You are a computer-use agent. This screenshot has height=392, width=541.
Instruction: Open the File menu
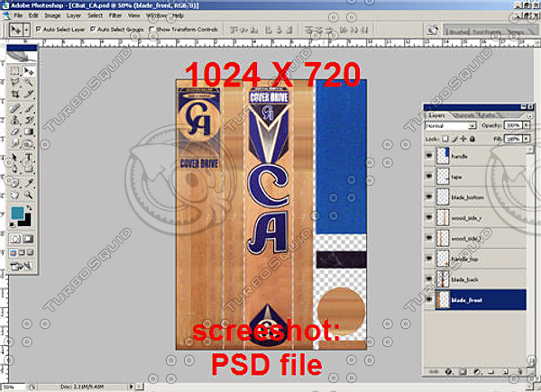[18, 15]
